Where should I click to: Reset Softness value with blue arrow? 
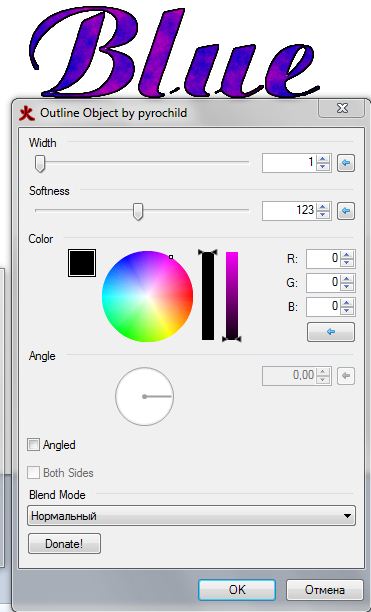[x=346, y=211]
